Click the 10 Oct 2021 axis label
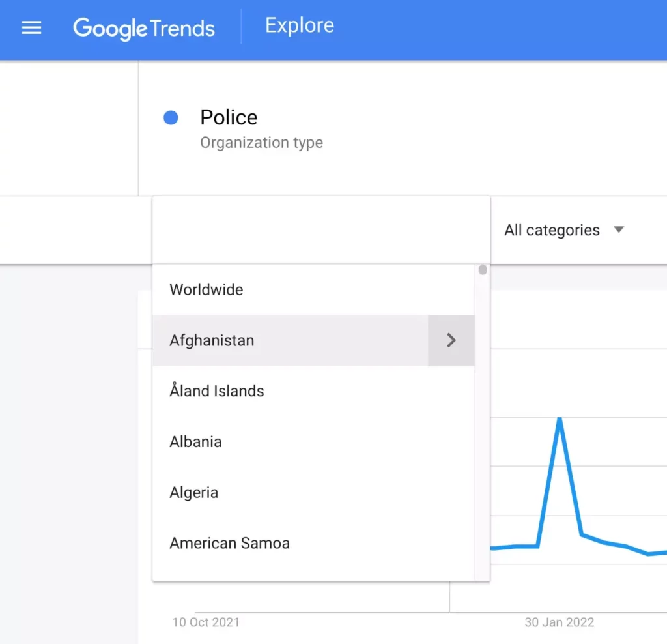 point(206,622)
